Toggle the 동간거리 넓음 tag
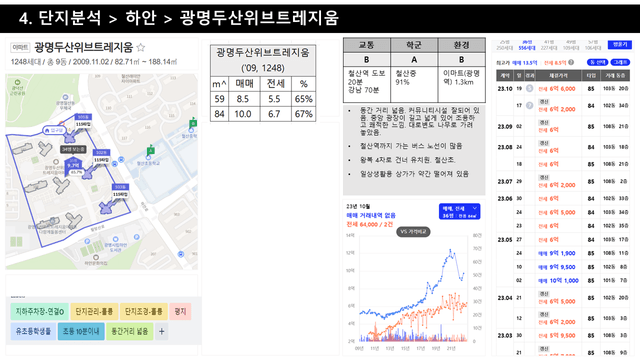640x360 pixels. click(130, 331)
